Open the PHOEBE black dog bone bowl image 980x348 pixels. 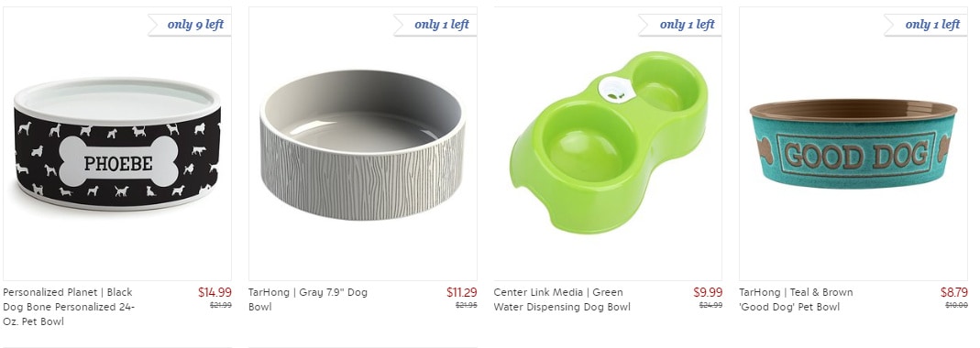[x=116, y=145]
